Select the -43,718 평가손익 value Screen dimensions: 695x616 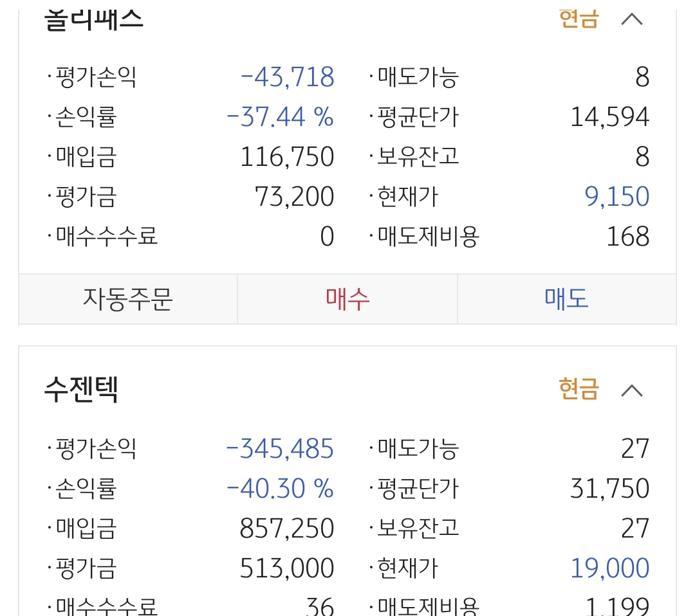(287, 78)
